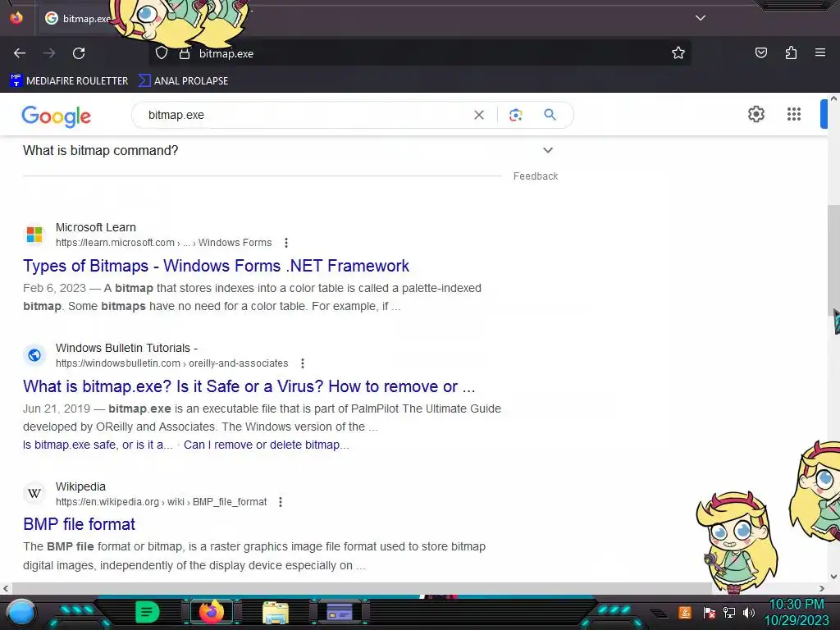This screenshot has width=840, height=630.
Task: Go back to the previous page
Action: click(20, 53)
